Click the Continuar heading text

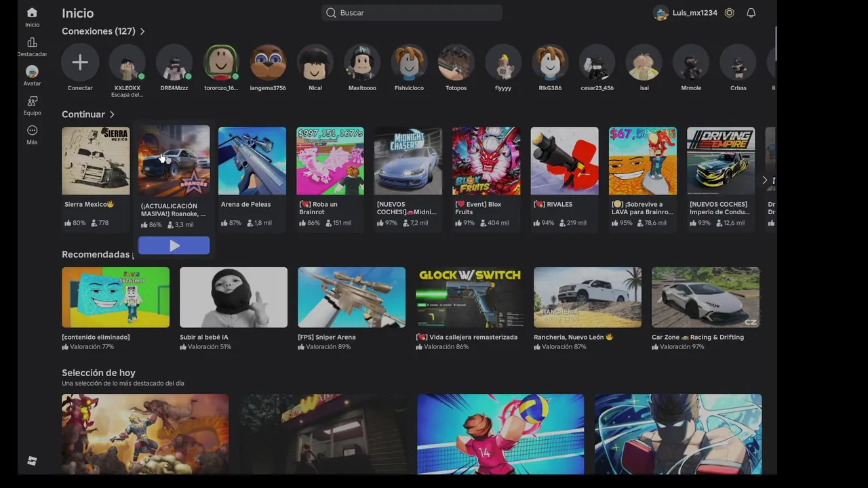tap(83, 115)
